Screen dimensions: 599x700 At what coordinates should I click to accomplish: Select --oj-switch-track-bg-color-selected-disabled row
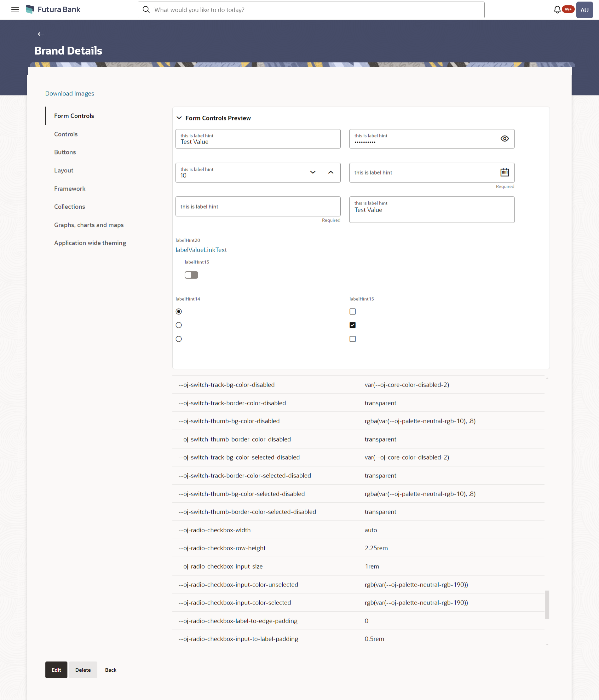pyautogui.click(x=358, y=457)
